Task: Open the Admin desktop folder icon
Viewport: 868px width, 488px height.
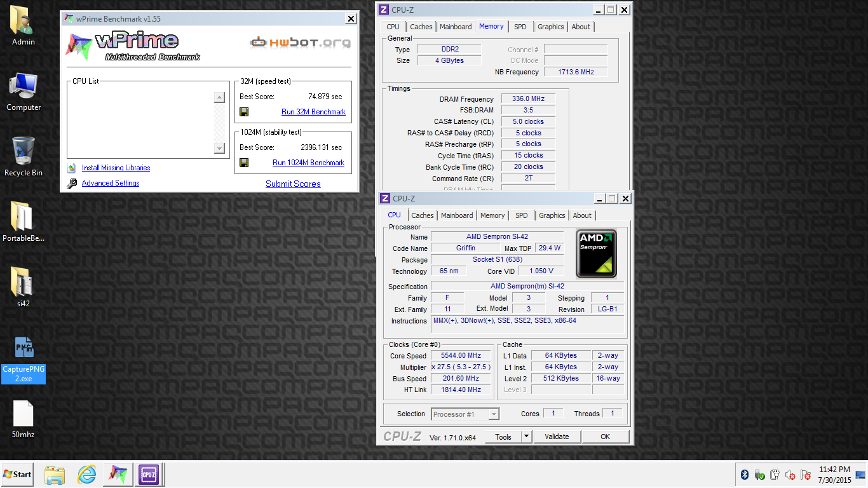Action: [x=24, y=25]
